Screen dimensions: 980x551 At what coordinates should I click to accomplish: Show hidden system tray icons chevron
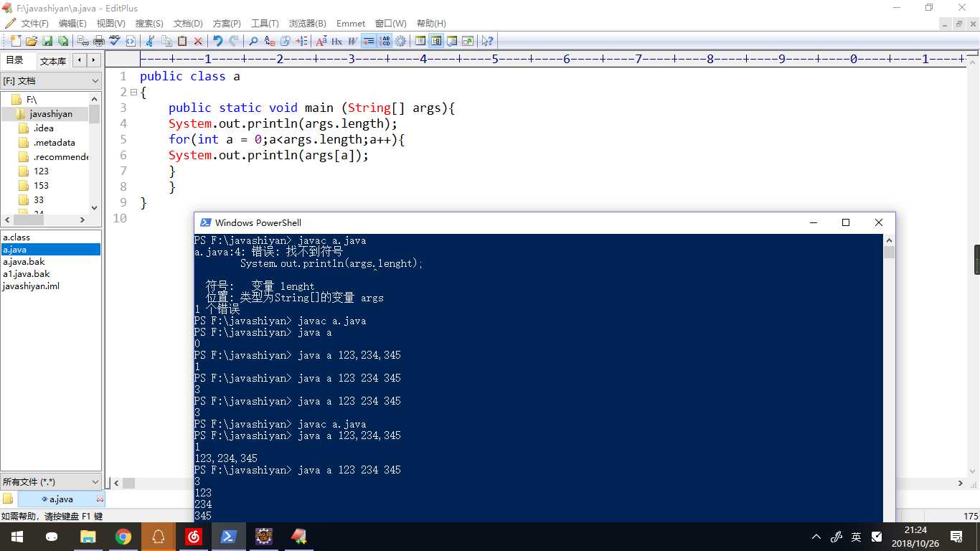click(x=816, y=537)
